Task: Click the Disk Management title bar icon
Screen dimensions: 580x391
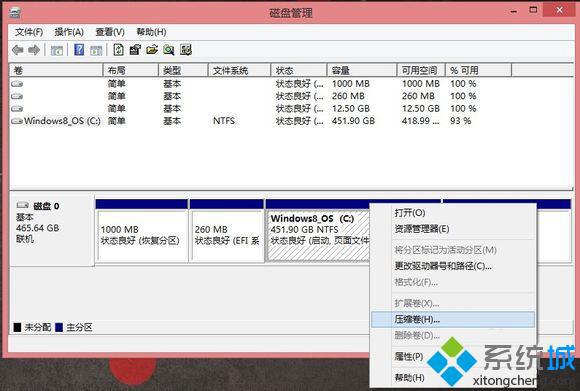Action: (15, 13)
